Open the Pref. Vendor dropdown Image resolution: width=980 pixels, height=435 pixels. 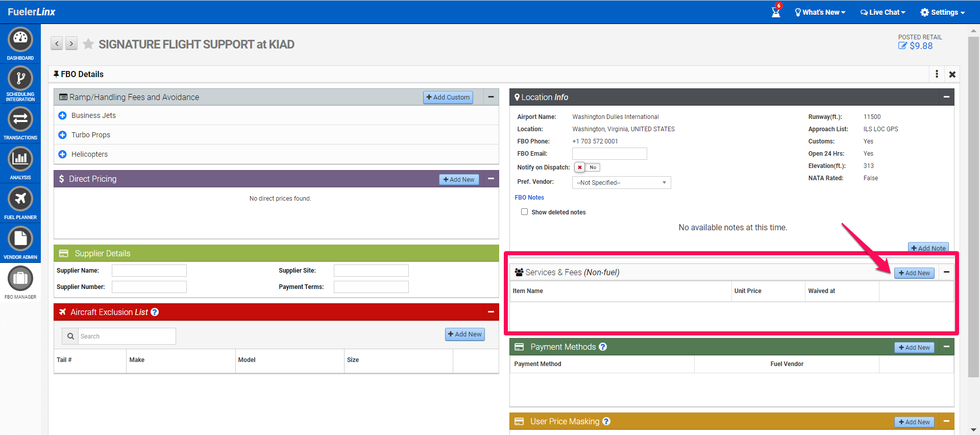point(621,182)
